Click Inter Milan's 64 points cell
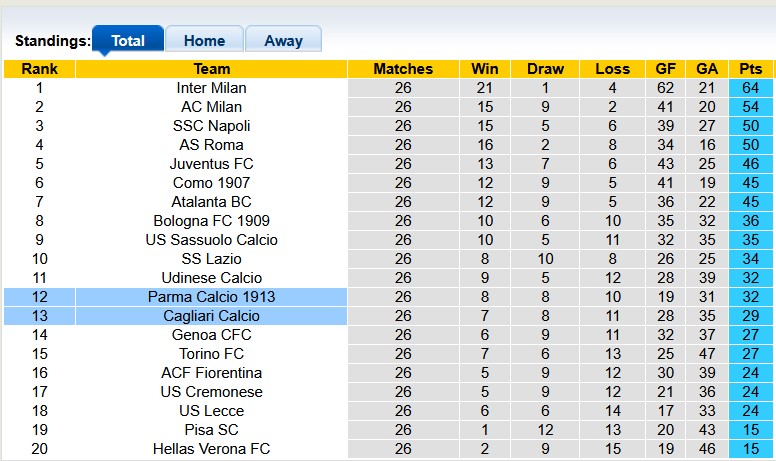The width and height of the screenshot is (776, 461). pos(750,88)
